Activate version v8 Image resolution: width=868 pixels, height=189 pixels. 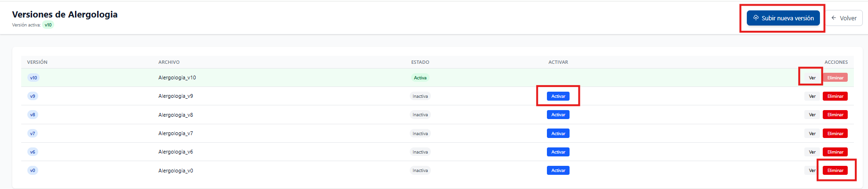[x=558, y=115]
